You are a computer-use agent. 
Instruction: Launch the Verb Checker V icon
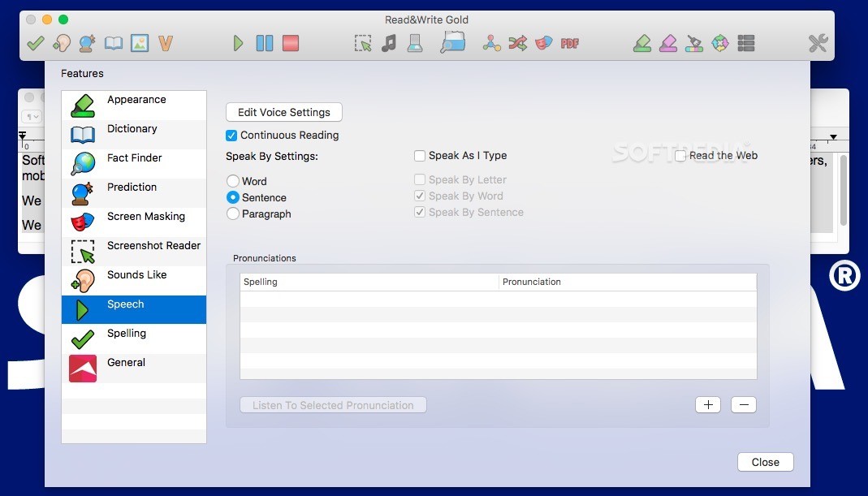tap(166, 43)
